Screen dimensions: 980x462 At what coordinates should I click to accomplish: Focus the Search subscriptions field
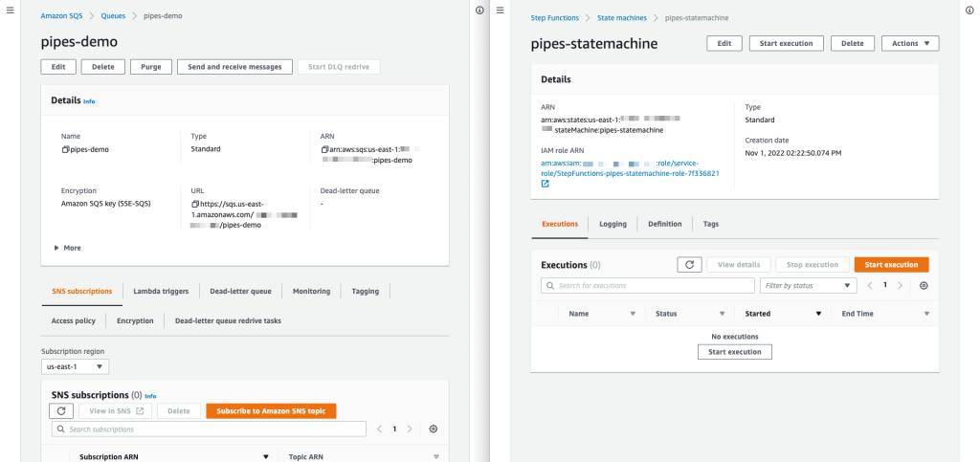pos(209,429)
